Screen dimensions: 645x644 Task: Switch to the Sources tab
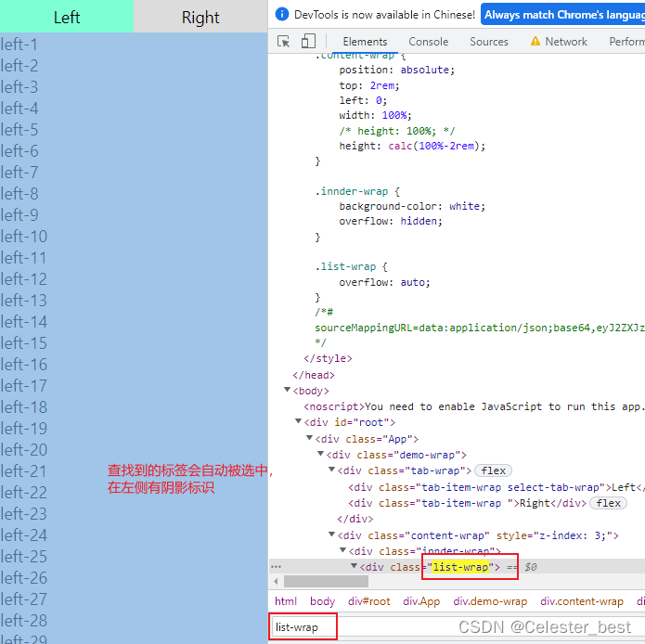point(489,42)
